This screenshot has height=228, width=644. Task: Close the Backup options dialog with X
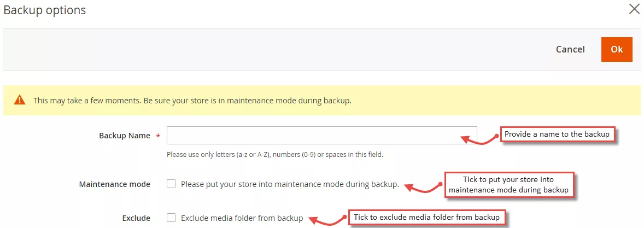click(x=634, y=9)
